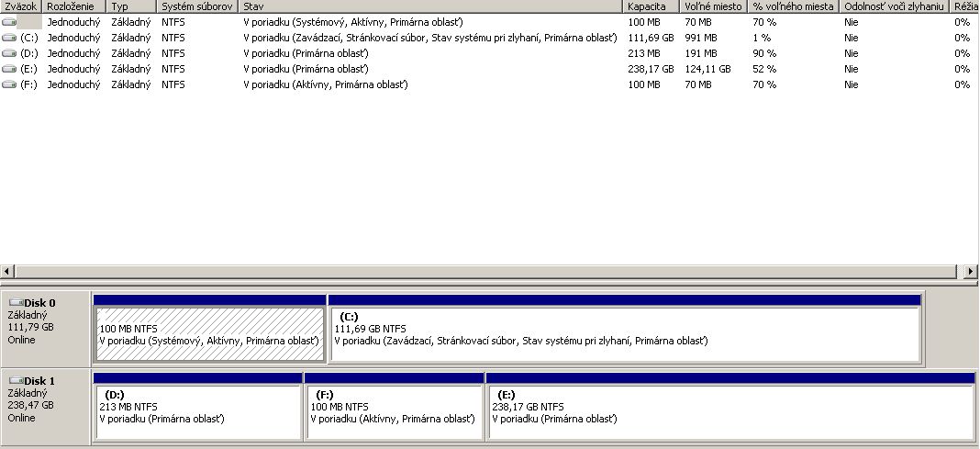This screenshot has height=449, width=980.
Task: Click the drive icon of the unlabeled system volume
Action: click(x=9, y=22)
